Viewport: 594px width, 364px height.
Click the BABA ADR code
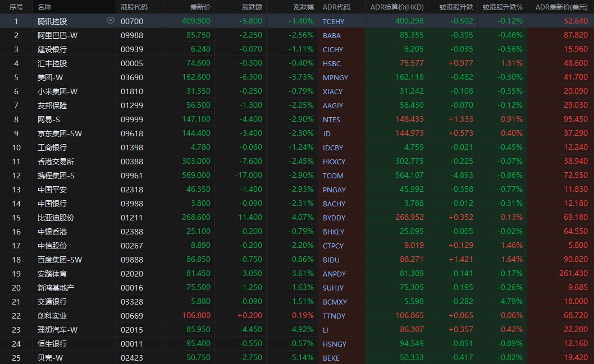point(331,35)
